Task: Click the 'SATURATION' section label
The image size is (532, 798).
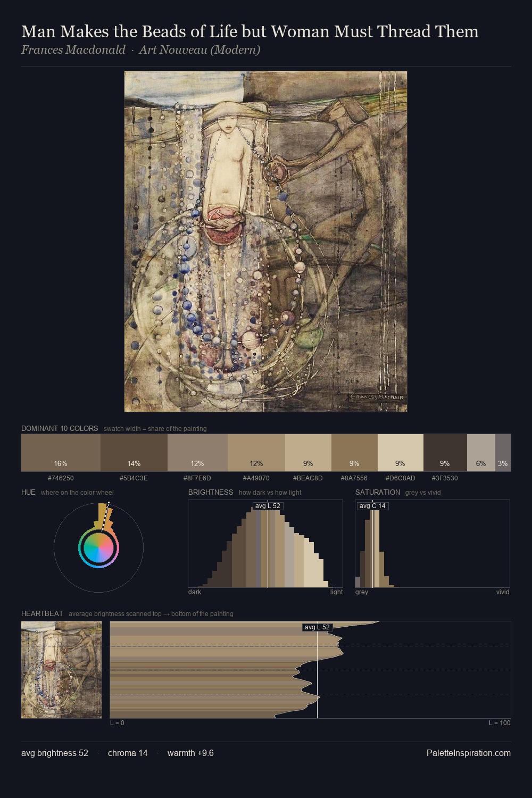Action: pos(378,492)
